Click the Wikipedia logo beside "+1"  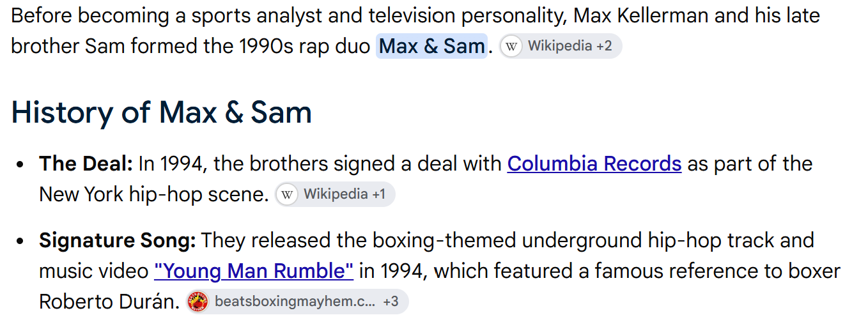(287, 194)
